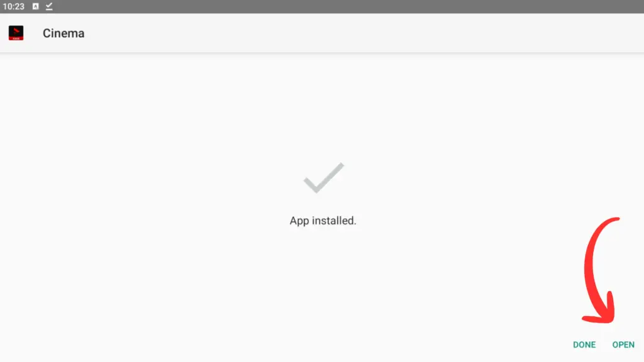Viewport: 644px width, 362px height.
Task: Click the square A notification icon
Action: coord(36,6)
